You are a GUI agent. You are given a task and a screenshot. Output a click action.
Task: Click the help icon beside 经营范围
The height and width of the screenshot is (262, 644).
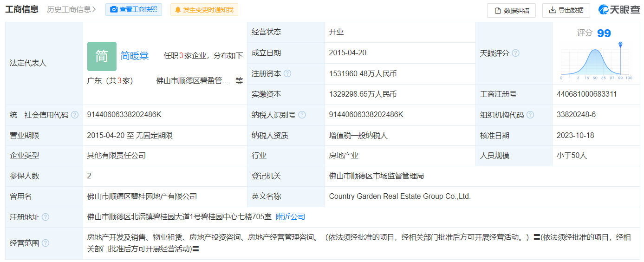pyautogui.click(x=45, y=243)
